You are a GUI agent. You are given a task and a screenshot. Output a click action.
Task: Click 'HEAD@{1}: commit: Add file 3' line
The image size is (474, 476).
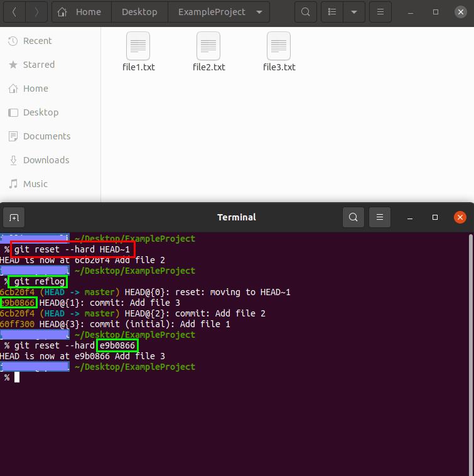click(x=109, y=303)
